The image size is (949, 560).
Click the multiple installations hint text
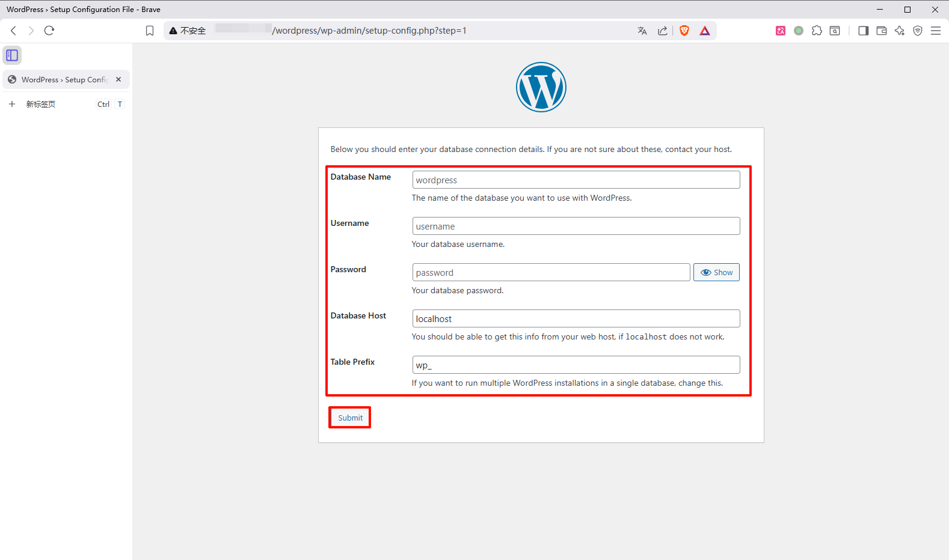pos(567,383)
